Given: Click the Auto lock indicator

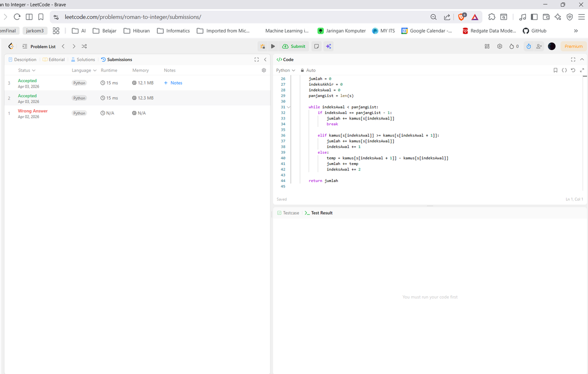Looking at the screenshot, I should tap(308, 70).
